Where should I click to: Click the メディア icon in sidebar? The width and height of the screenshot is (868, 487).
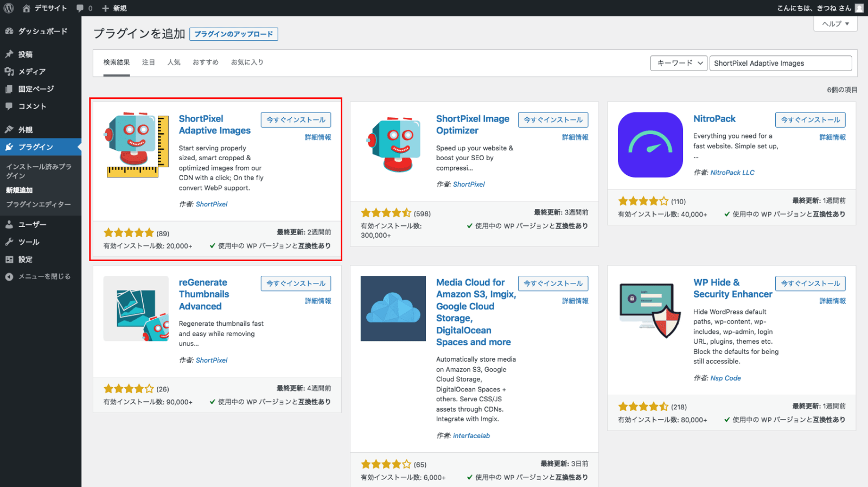pos(9,72)
